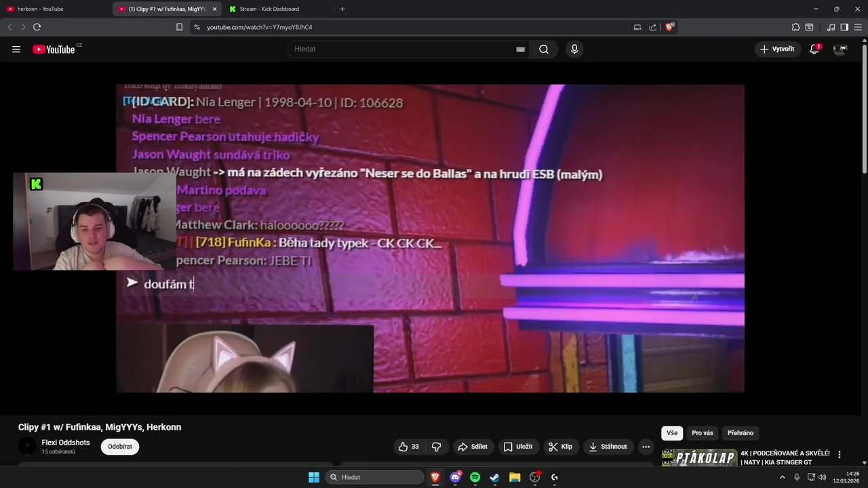Reload the current page
Viewport: 868px width, 488px height.
[37, 27]
